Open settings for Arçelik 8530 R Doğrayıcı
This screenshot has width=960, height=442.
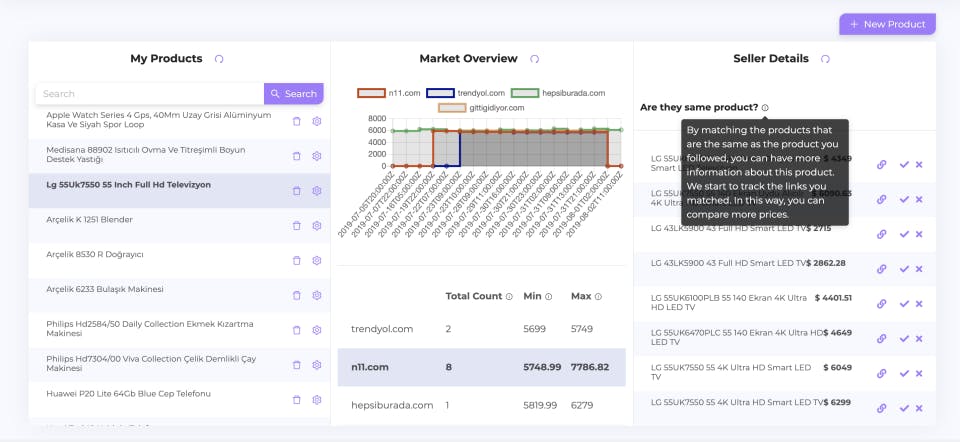[317, 261]
